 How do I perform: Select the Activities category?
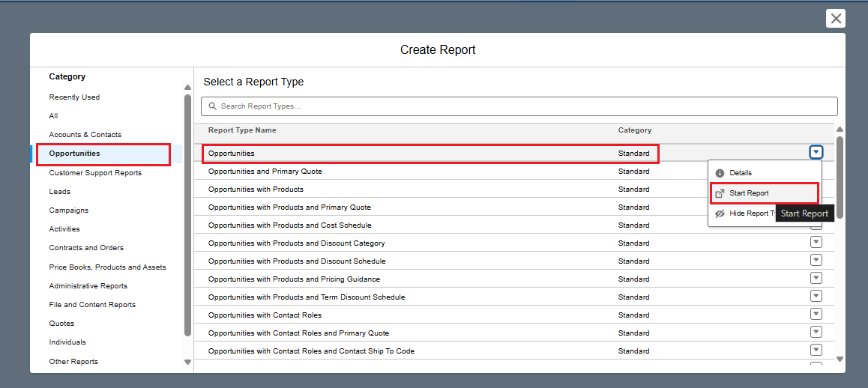coord(64,228)
